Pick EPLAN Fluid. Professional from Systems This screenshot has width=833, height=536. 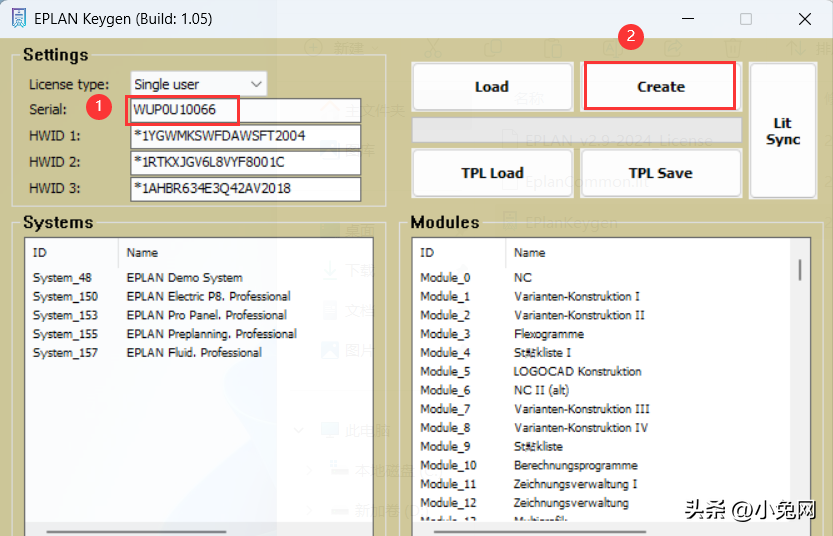pos(194,353)
